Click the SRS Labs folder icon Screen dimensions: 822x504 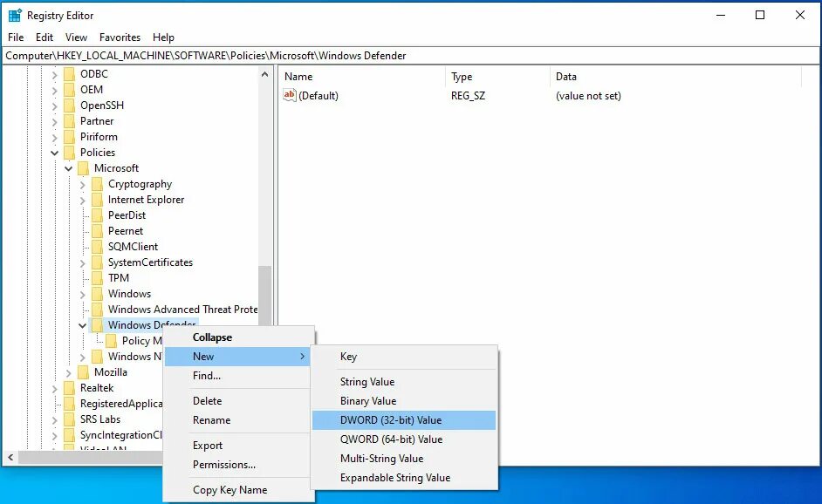click(69, 419)
